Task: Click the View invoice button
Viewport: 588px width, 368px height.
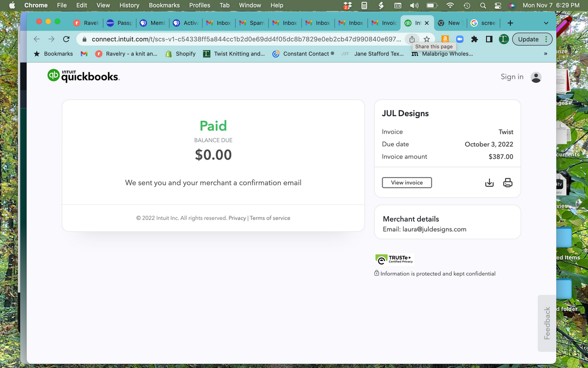Action: click(407, 183)
